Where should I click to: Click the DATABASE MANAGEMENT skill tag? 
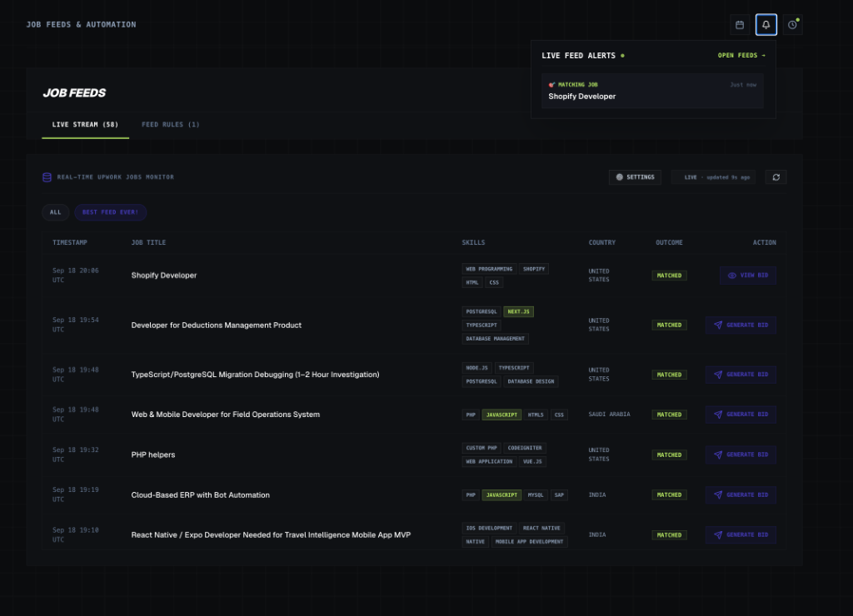tap(495, 339)
